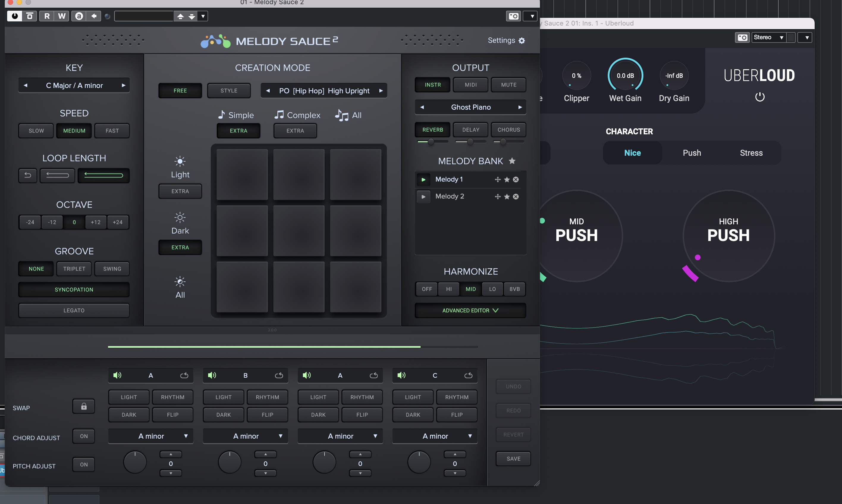Viewport: 842px width, 504px height.
Task: Delete Melody 2 with X icon
Action: [x=516, y=196]
